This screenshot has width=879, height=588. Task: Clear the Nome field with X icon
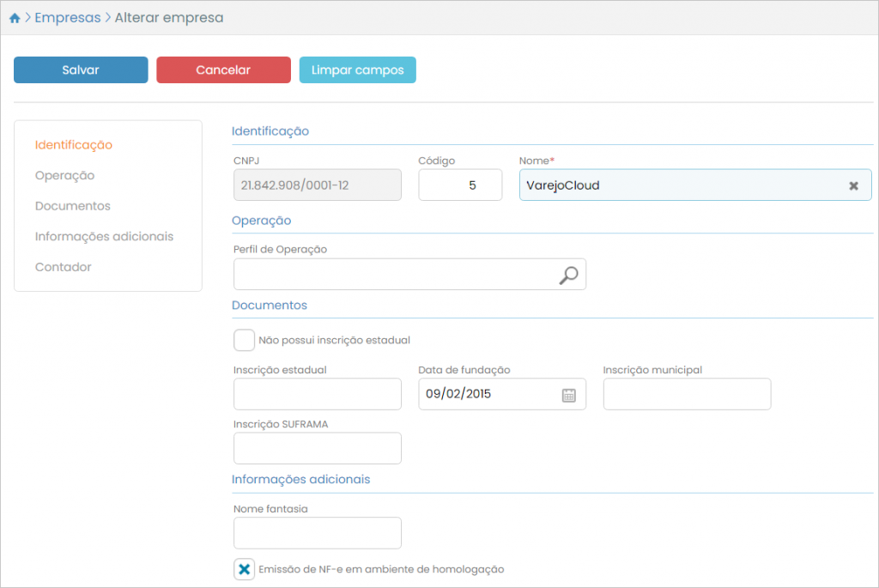tap(853, 185)
